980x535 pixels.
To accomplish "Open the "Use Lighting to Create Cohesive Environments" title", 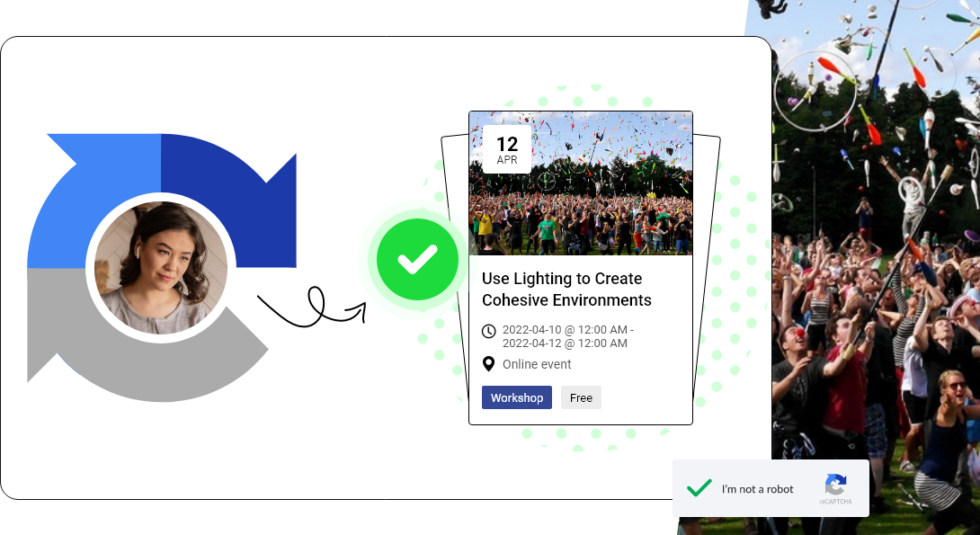I will click(566, 289).
